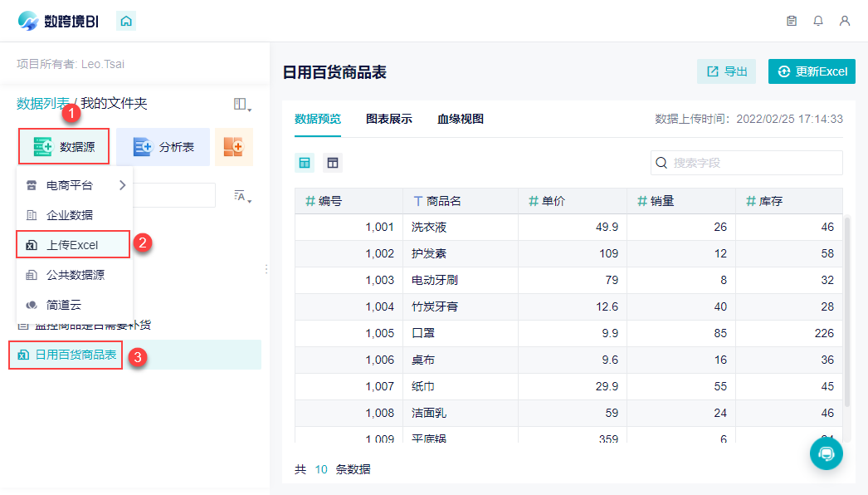
Task: Open the user profile icon
Action: click(845, 21)
